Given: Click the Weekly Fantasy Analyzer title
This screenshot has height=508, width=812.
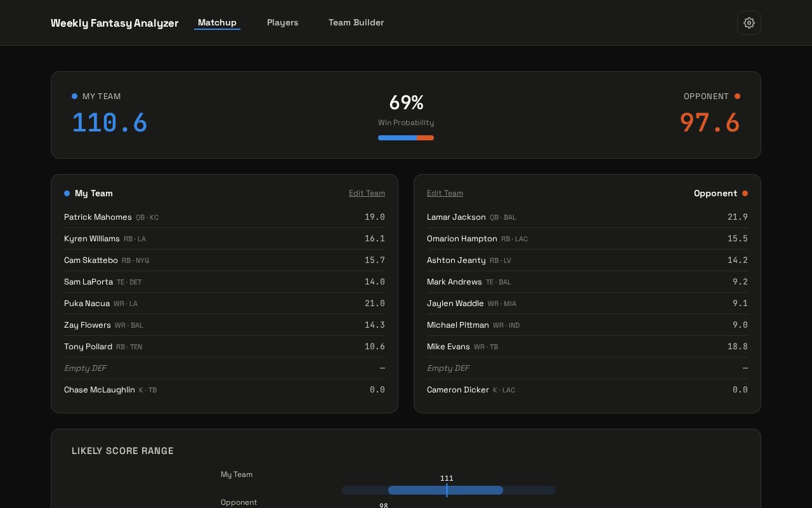Looking at the screenshot, I should tap(115, 23).
